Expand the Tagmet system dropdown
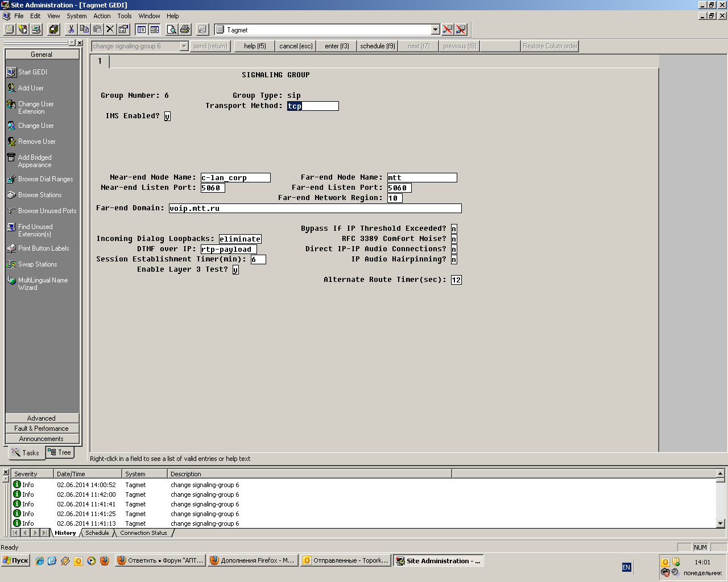 pyautogui.click(x=436, y=30)
